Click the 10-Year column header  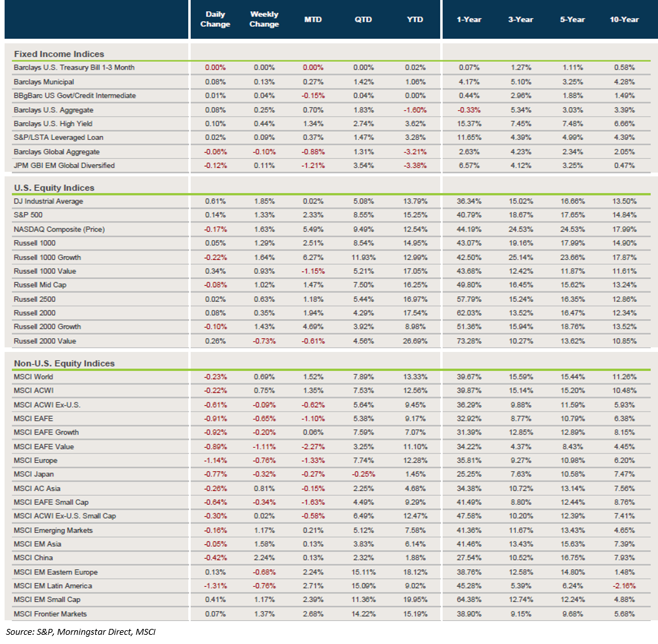625,19
